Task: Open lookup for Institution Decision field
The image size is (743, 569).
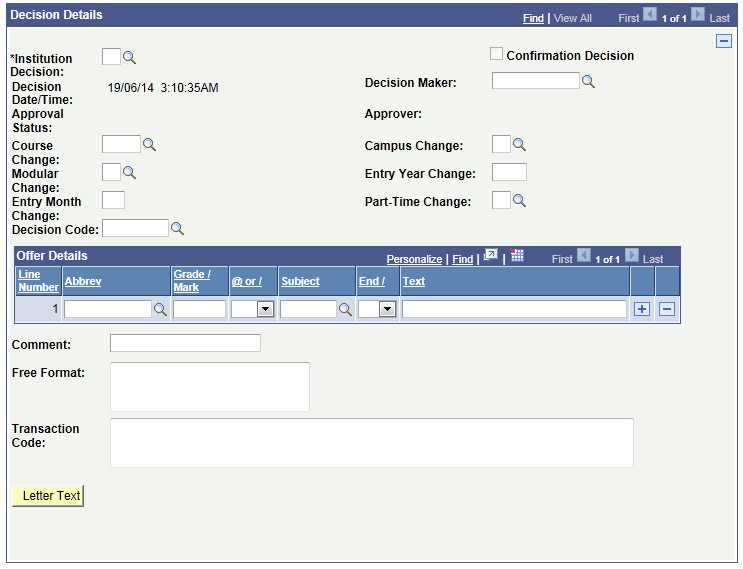Action: [129, 58]
